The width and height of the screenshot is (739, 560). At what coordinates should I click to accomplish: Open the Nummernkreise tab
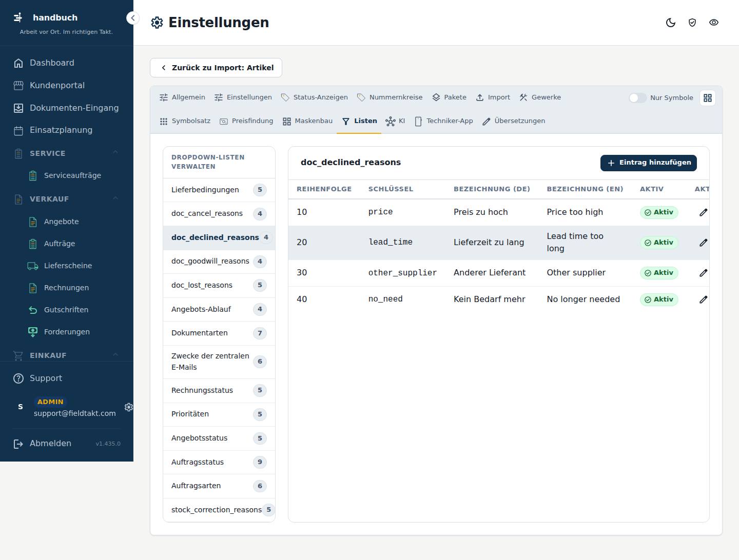click(x=390, y=97)
